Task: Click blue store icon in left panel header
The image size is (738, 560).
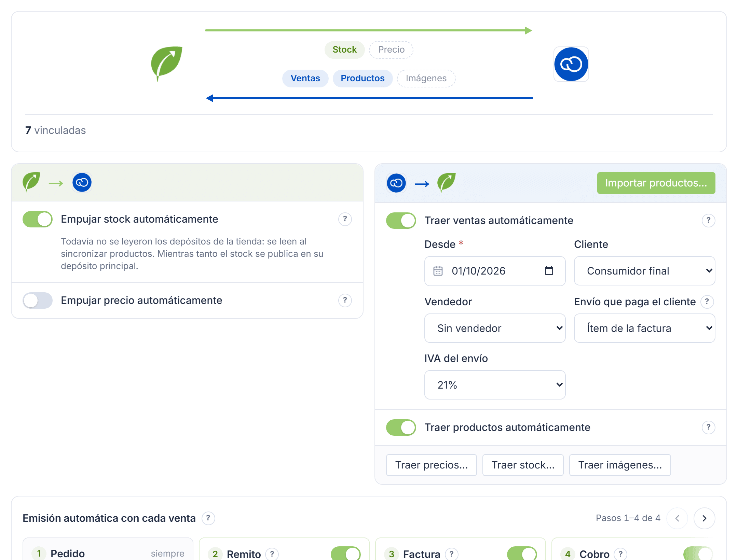Action: click(x=82, y=182)
